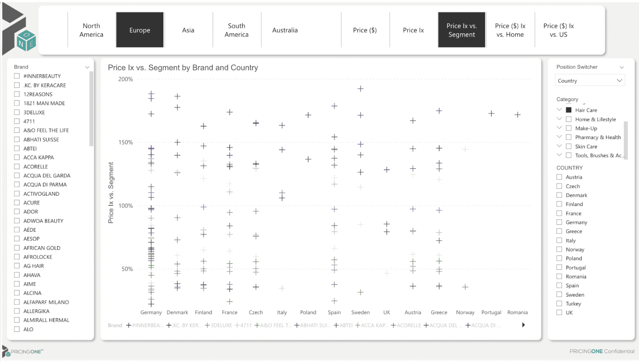Click the ACORELLE legend marker
Screen dimensions: 639x364
point(393,325)
